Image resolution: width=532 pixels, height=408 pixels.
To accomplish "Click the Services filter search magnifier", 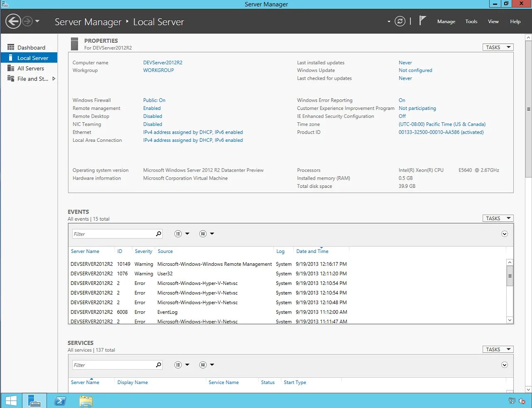I will point(159,365).
